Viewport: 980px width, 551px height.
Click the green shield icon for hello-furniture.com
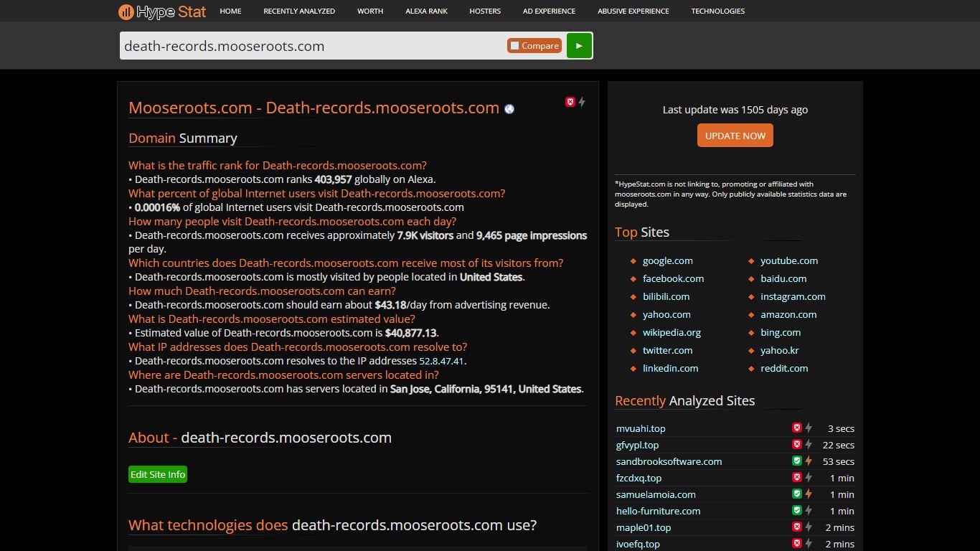[x=796, y=510]
